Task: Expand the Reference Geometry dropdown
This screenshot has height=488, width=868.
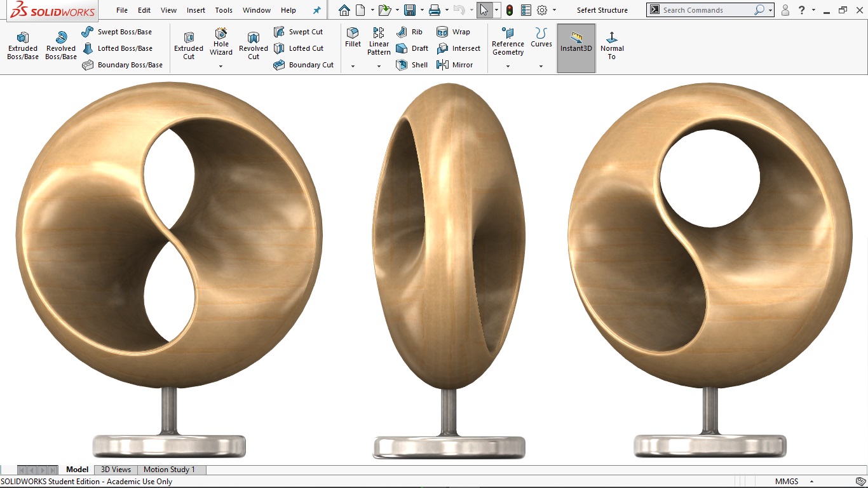Action: coord(508,66)
